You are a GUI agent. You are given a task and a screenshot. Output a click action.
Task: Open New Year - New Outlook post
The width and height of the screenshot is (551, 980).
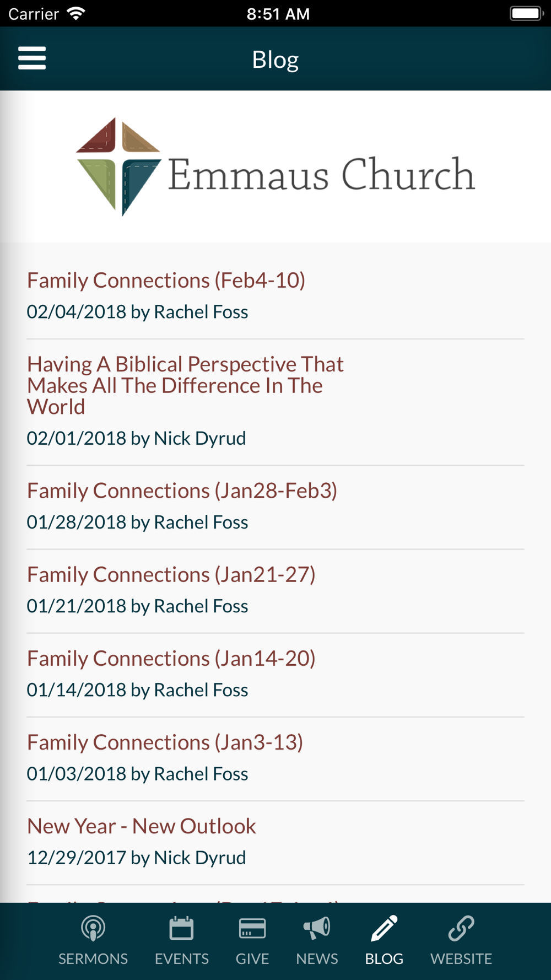pyautogui.click(x=141, y=826)
